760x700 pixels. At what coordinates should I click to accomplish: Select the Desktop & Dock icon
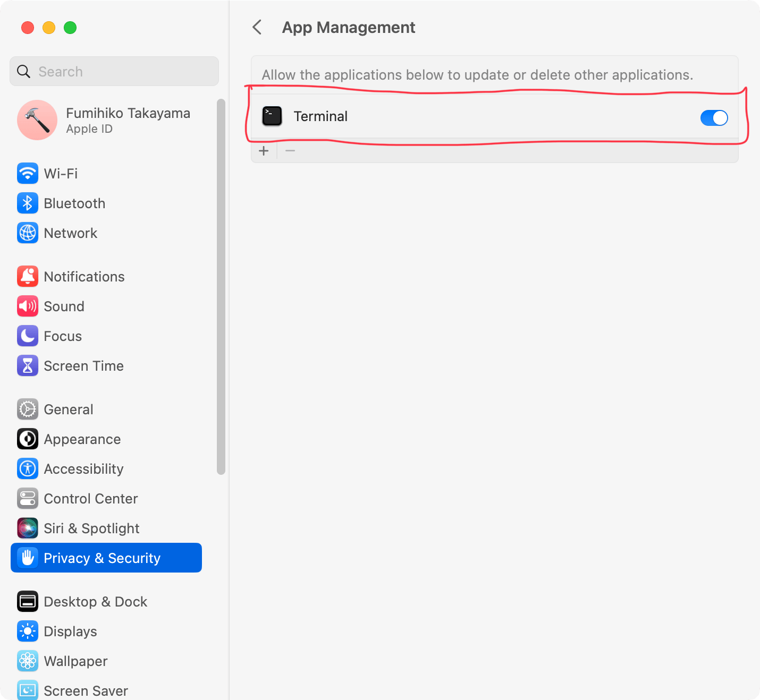(28, 601)
